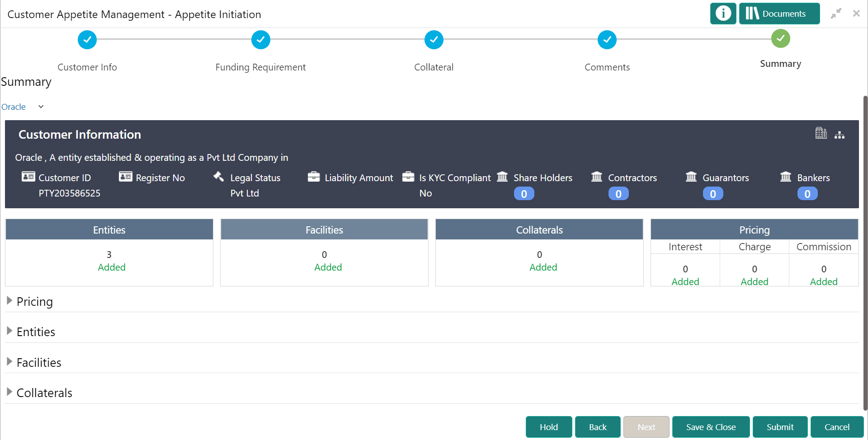The height and width of the screenshot is (440, 868).
Task: Open the Documents library
Action: (779, 14)
